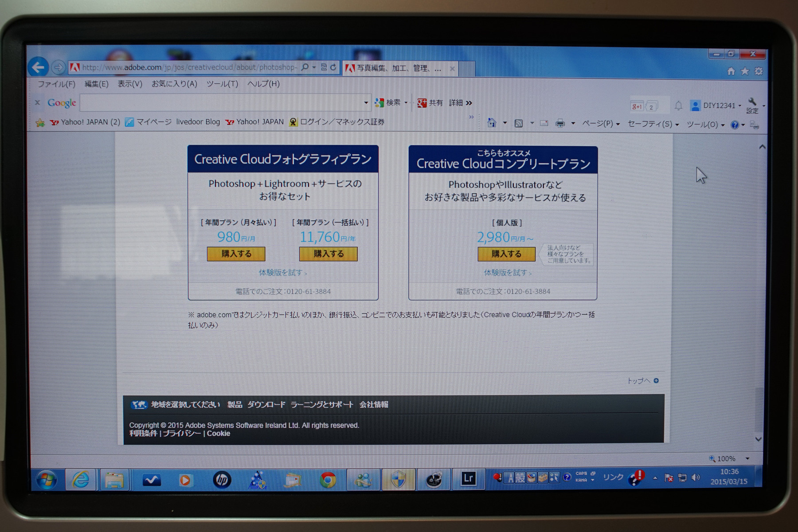Screen dimensions: 798x532
Task: Open Yahoo! JAPAN (2) favorites bookmark
Action: [85, 122]
